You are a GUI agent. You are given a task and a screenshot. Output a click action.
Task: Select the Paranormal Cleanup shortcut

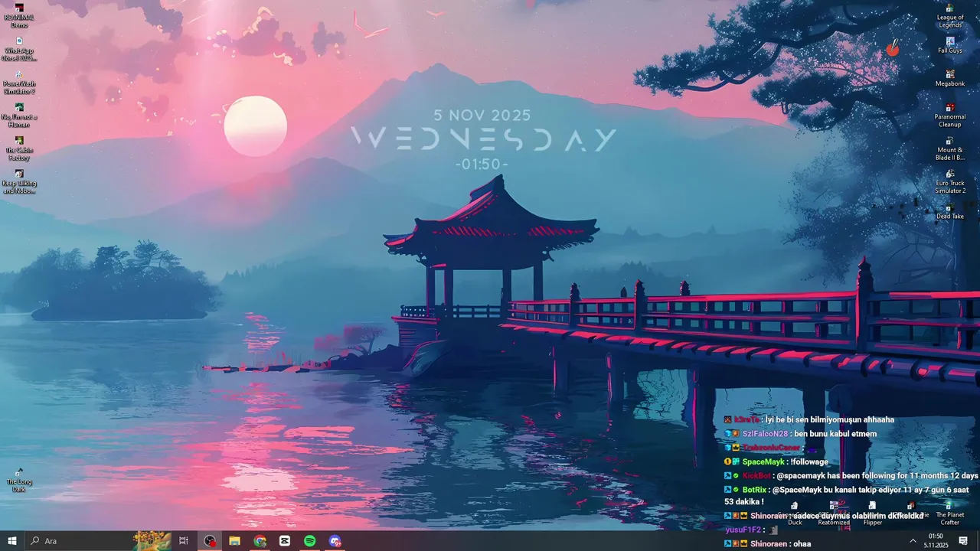point(950,115)
